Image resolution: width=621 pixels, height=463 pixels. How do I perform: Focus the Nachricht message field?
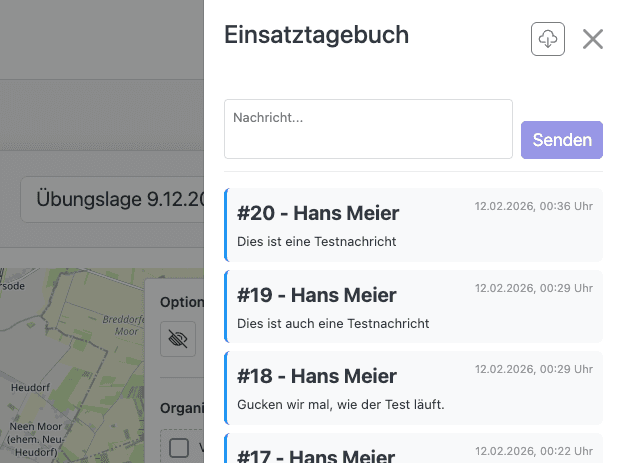368,129
